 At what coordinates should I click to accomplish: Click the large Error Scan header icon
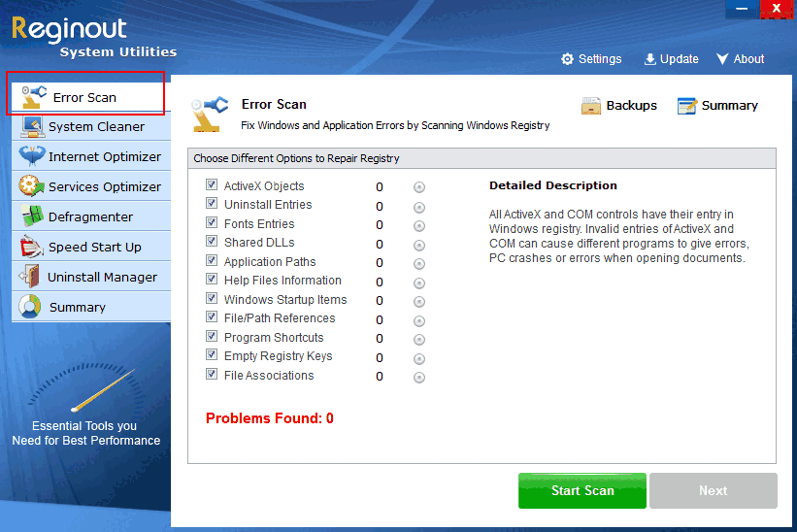pos(209,114)
